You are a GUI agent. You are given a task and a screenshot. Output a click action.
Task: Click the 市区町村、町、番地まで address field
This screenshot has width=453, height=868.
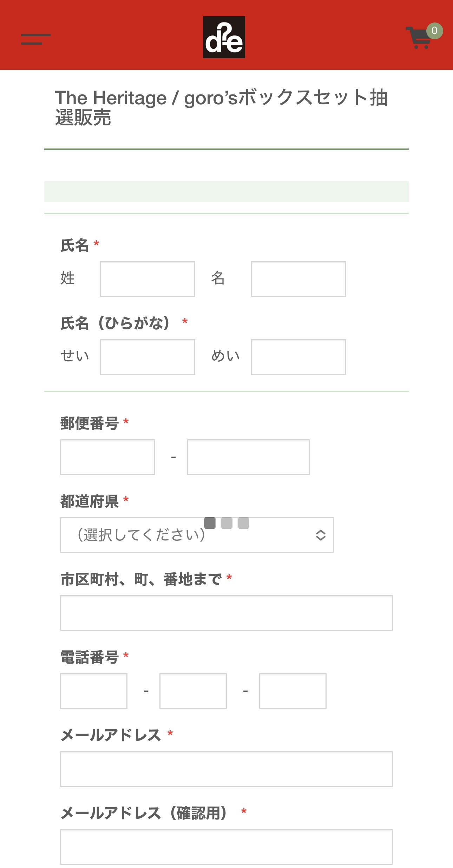pos(226,613)
